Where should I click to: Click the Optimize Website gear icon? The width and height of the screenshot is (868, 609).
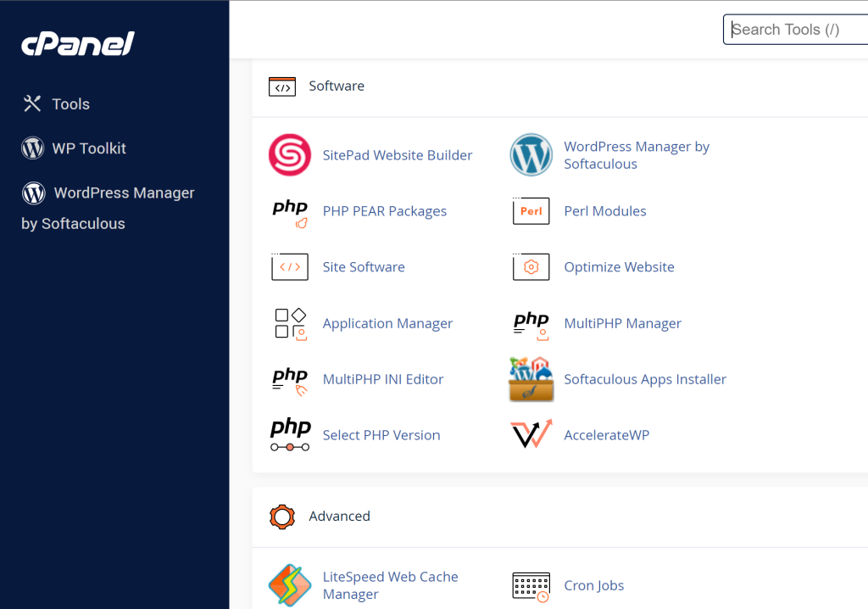(531, 266)
